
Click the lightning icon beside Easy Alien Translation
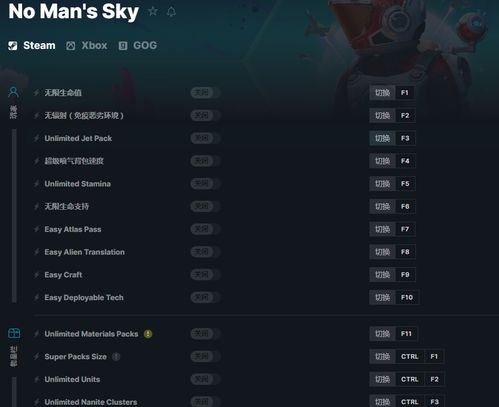(x=37, y=252)
